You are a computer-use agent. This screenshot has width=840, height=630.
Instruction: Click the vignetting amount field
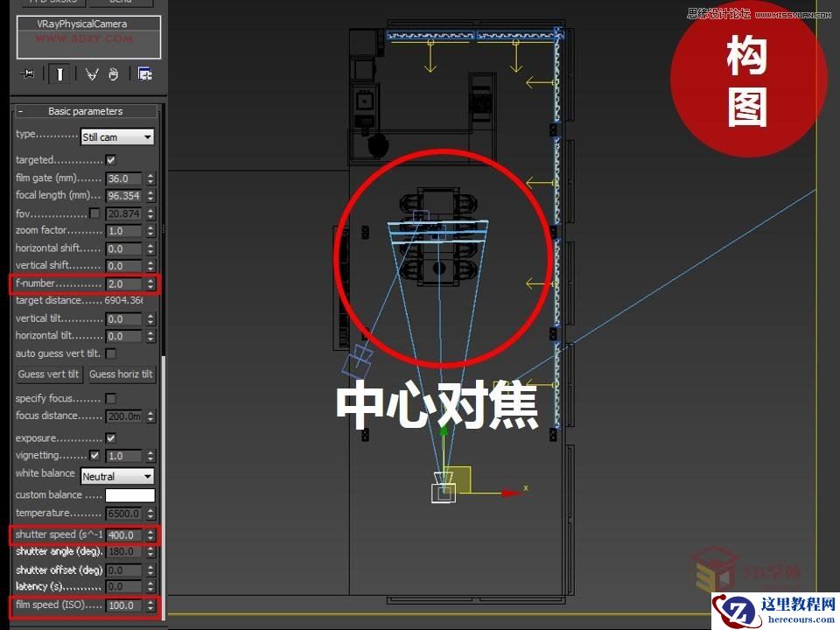[123, 456]
